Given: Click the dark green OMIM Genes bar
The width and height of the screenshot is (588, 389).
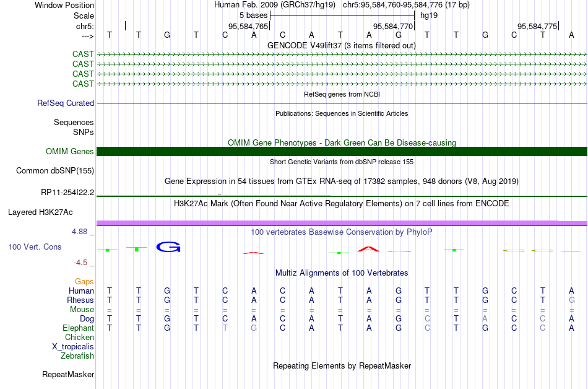Looking at the screenshot, I should coord(342,152).
